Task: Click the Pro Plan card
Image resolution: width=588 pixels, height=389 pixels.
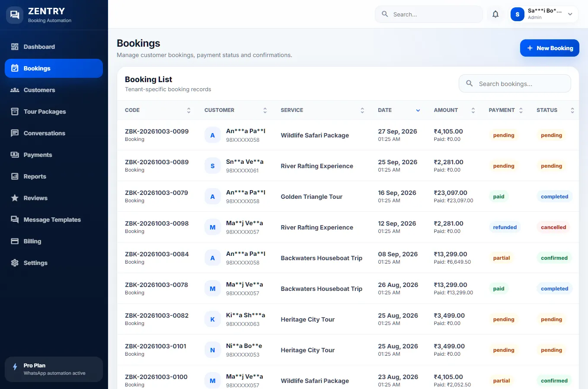Action: coord(54,369)
